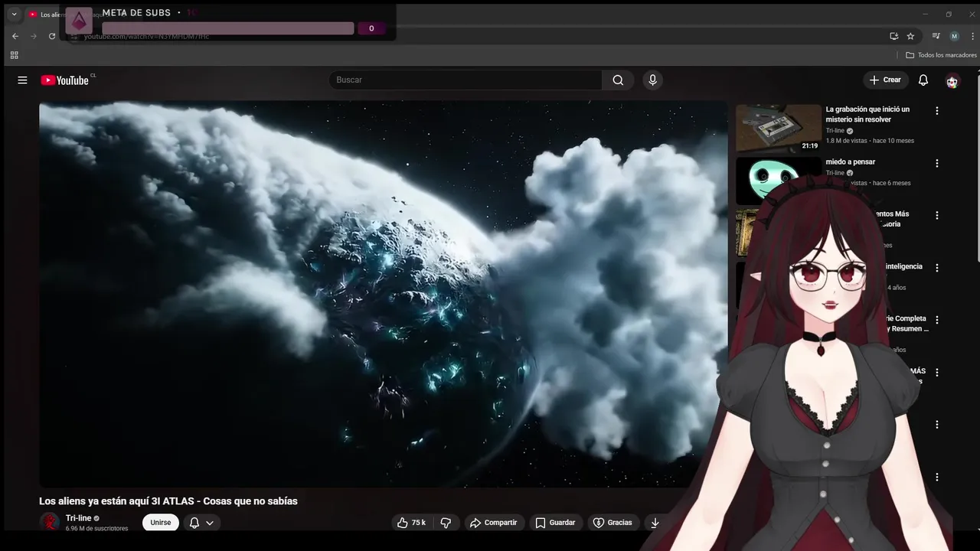Open YouTube notifications bell in header

923,80
